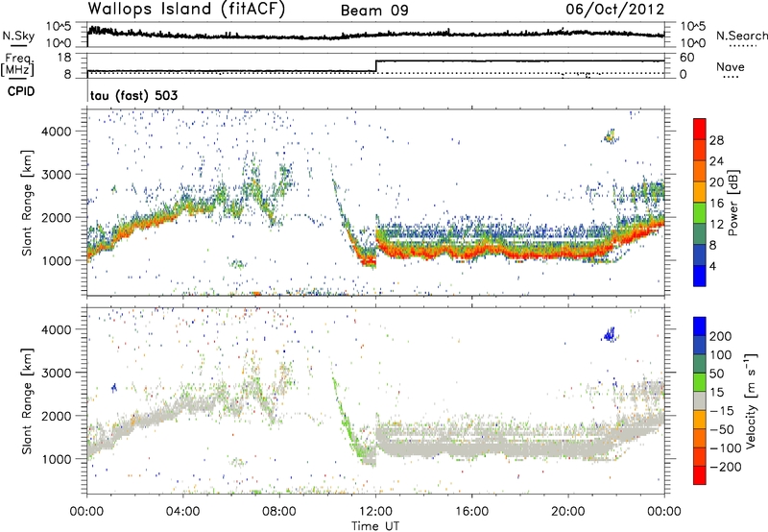Click the gray segment of the velocity colorbar
The height and width of the screenshot is (532, 768).
coord(700,401)
